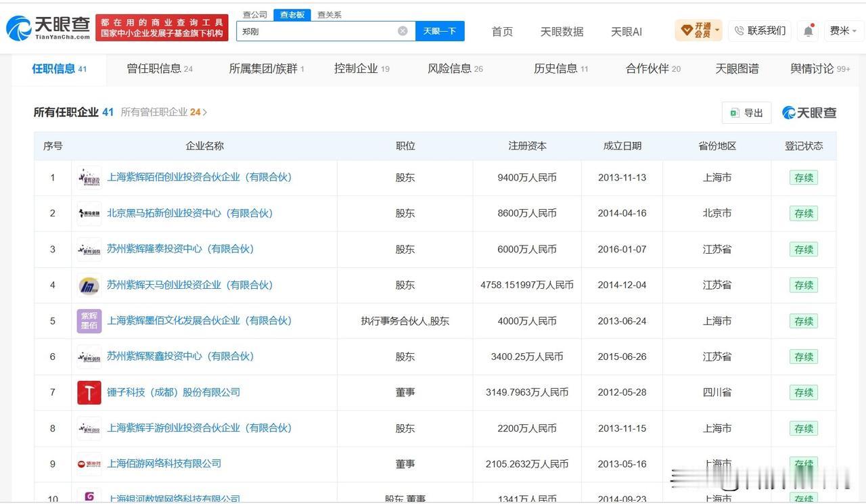Open the 费米 user account dropdown

(843, 31)
